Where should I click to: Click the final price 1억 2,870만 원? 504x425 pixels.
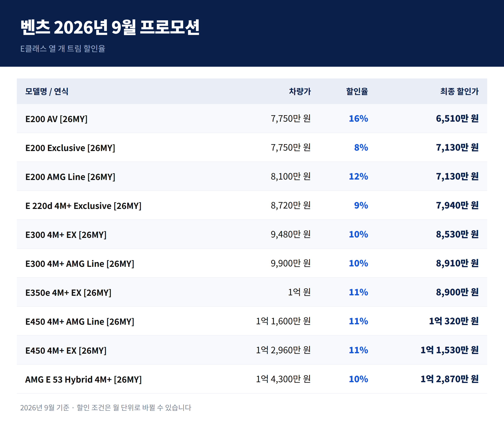449,379
